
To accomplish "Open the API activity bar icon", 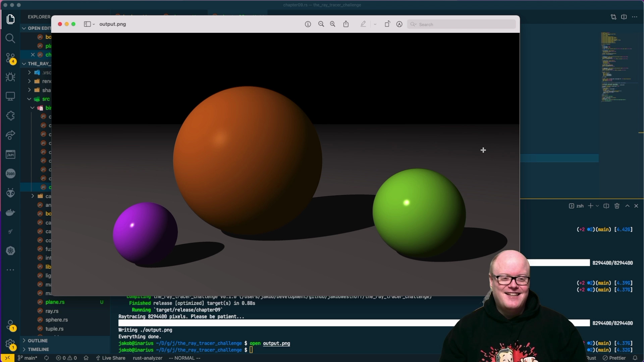I will (10, 155).
